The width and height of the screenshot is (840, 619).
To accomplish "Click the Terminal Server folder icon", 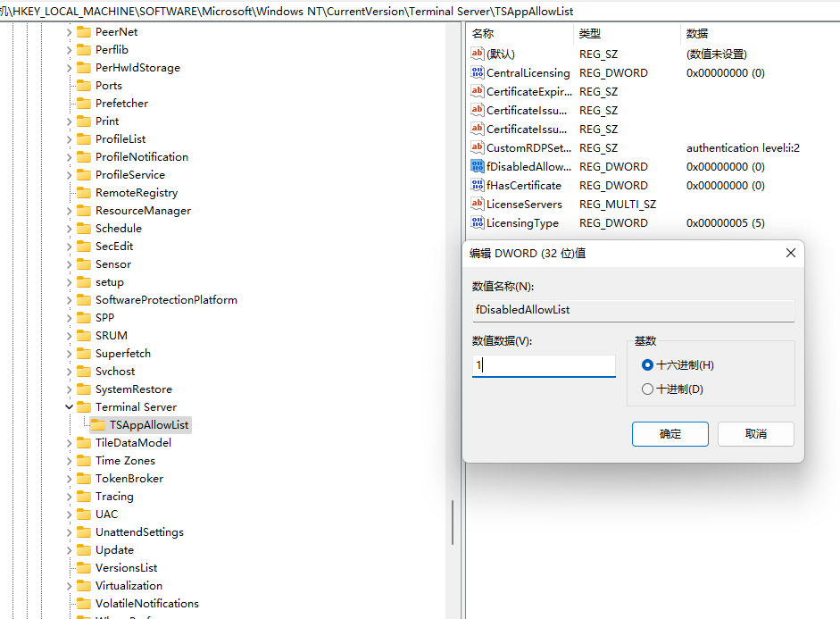I will click(x=86, y=406).
